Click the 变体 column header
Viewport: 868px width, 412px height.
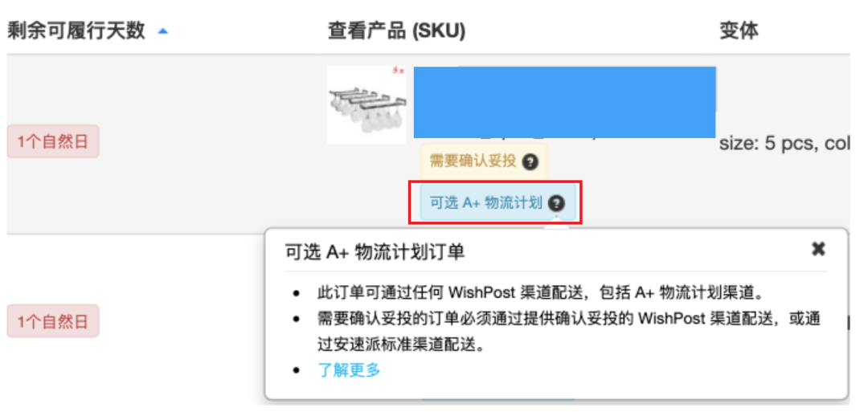coord(739,31)
